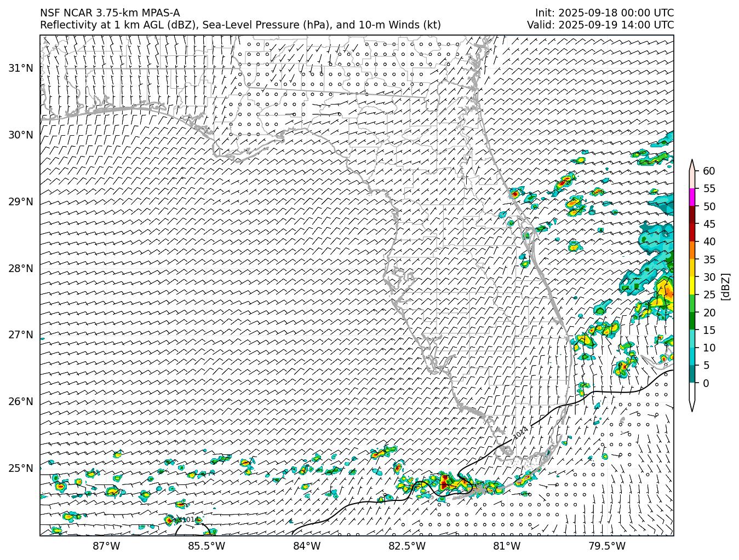Click the "NSF NCAR 3.75-km MPAS-A" title
The image size is (739, 560).
[x=110, y=13]
